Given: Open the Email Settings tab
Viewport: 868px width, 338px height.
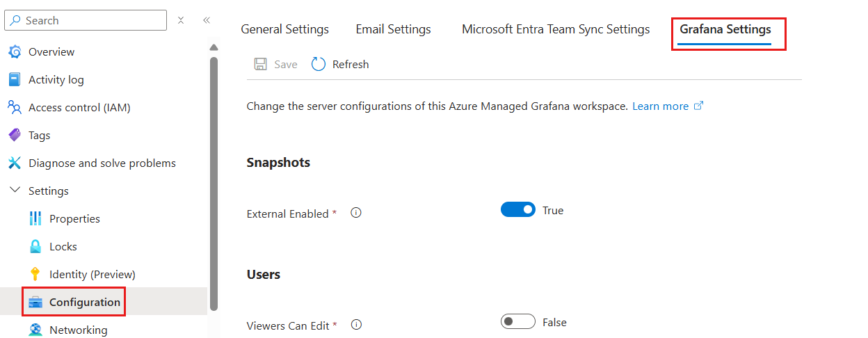Looking at the screenshot, I should [x=393, y=29].
